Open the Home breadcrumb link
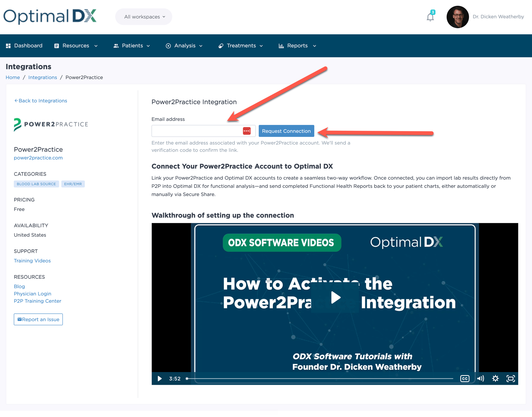532x417 pixels. [13, 77]
